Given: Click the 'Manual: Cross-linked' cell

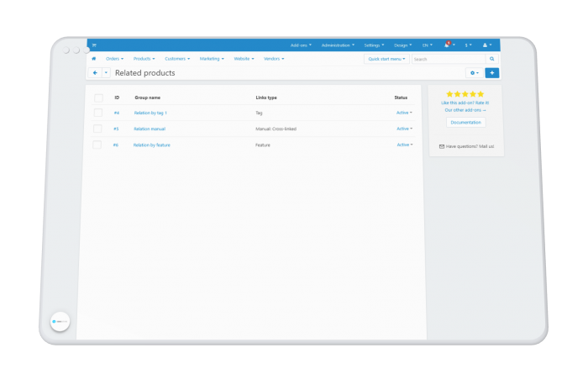Looking at the screenshot, I should tap(276, 129).
